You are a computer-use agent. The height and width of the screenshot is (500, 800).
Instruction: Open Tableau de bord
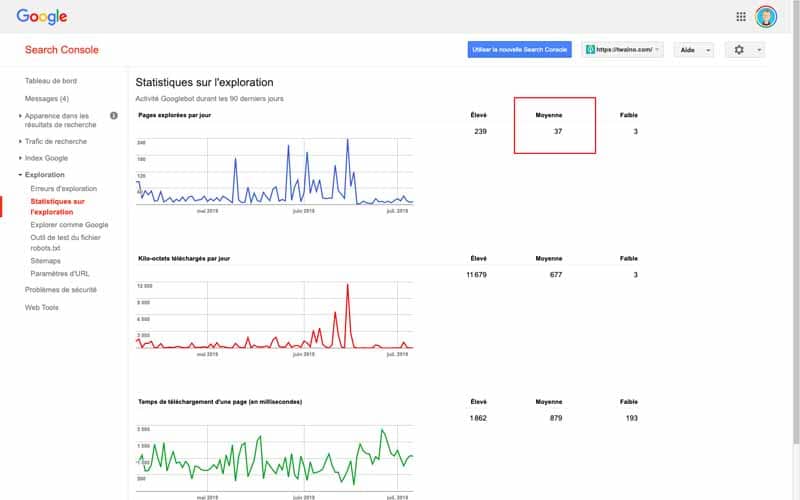pos(51,81)
